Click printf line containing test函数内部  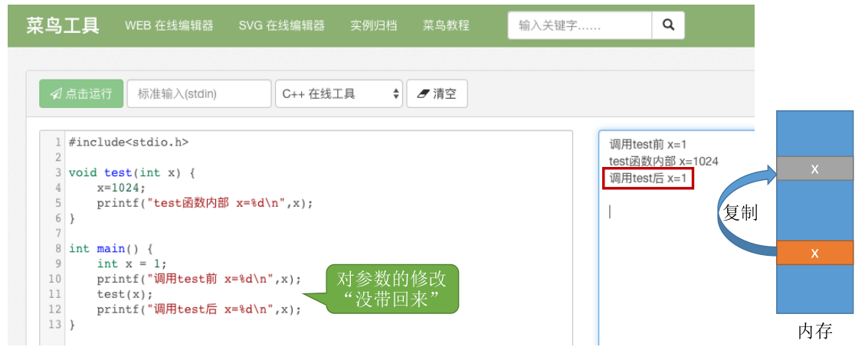pos(205,203)
